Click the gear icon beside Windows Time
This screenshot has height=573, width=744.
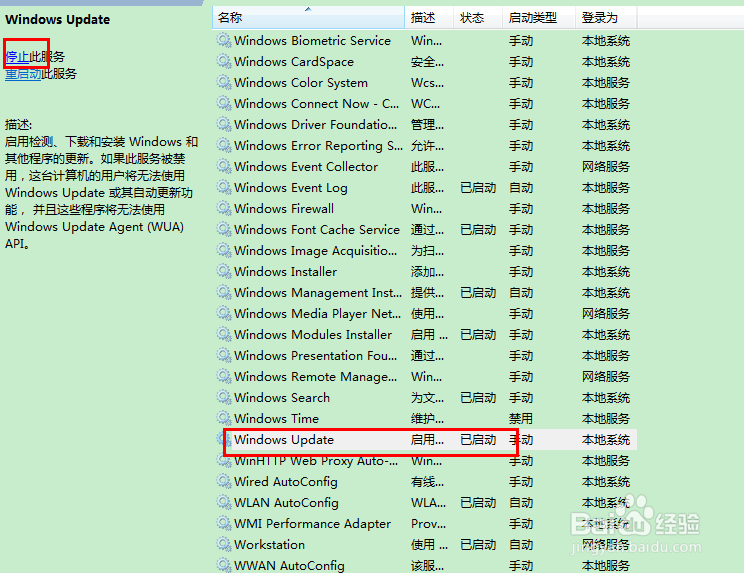[x=223, y=418]
